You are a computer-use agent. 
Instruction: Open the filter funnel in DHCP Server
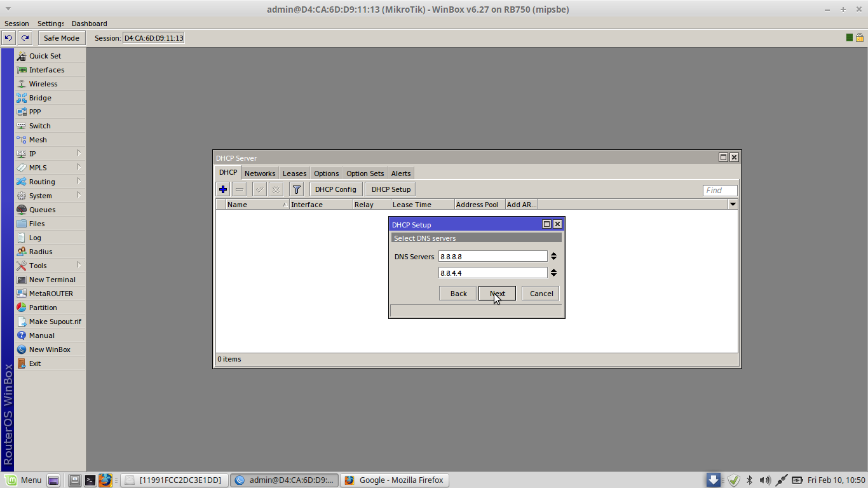[x=296, y=189]
